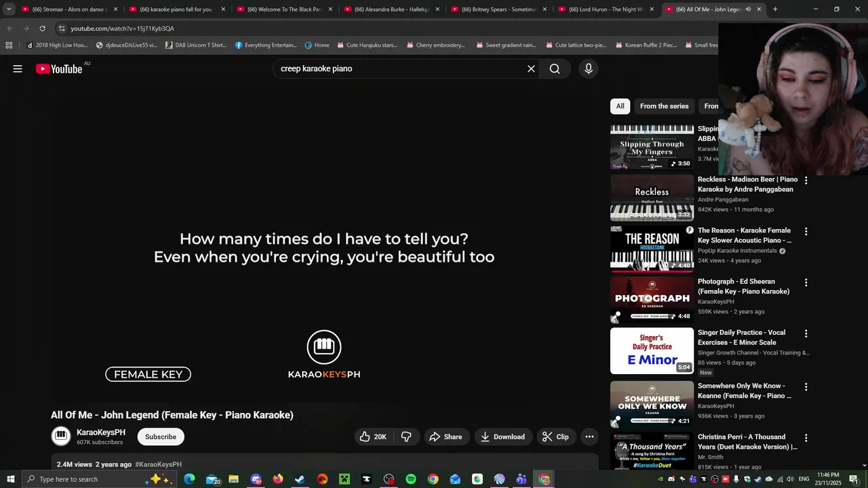Open Spotify from the taskbar

click(411, 479)
